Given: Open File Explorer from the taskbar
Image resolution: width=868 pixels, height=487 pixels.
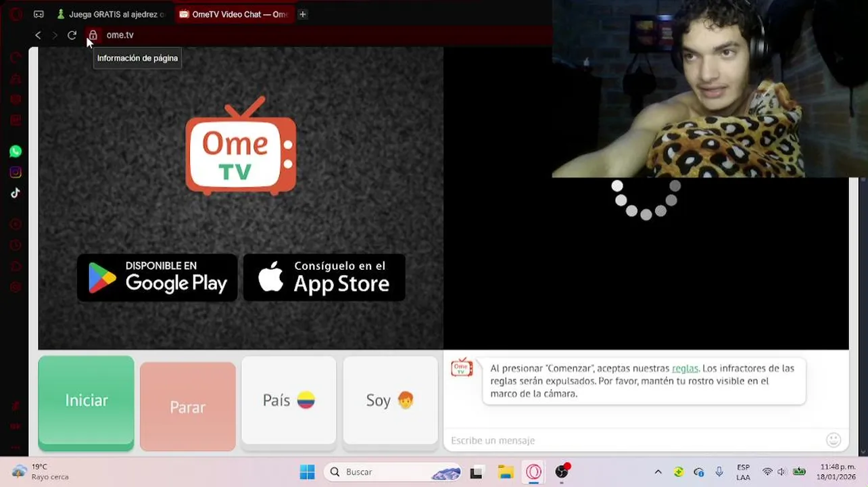Looking at the screenshot, I should pyautogui.click(x=506, y=472).
